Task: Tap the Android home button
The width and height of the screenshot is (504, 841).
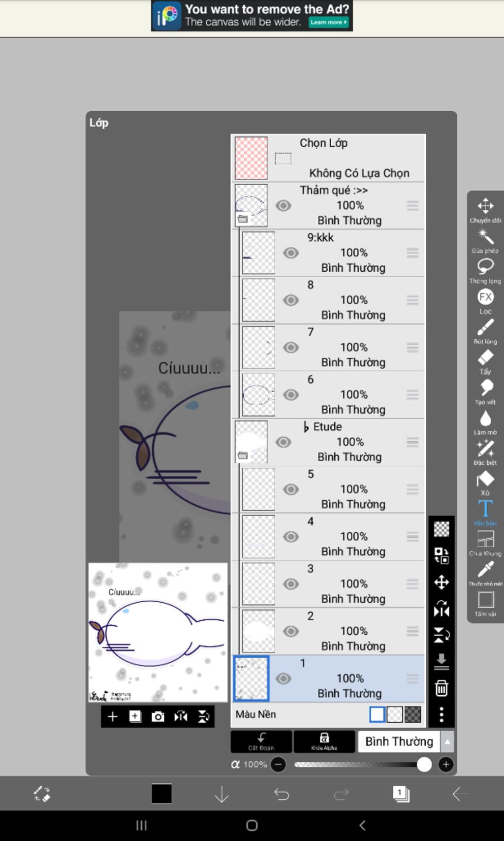Action: tap(252, 825)
